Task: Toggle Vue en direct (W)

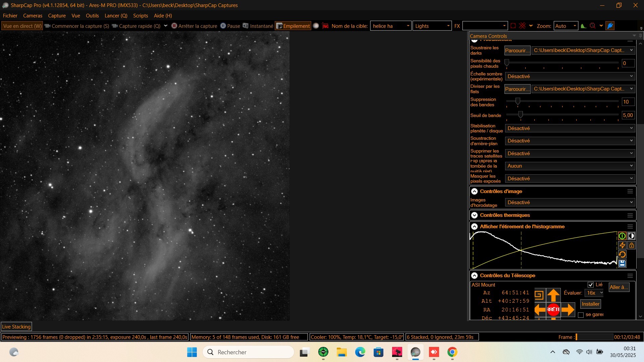Action: tap(22, 26)
